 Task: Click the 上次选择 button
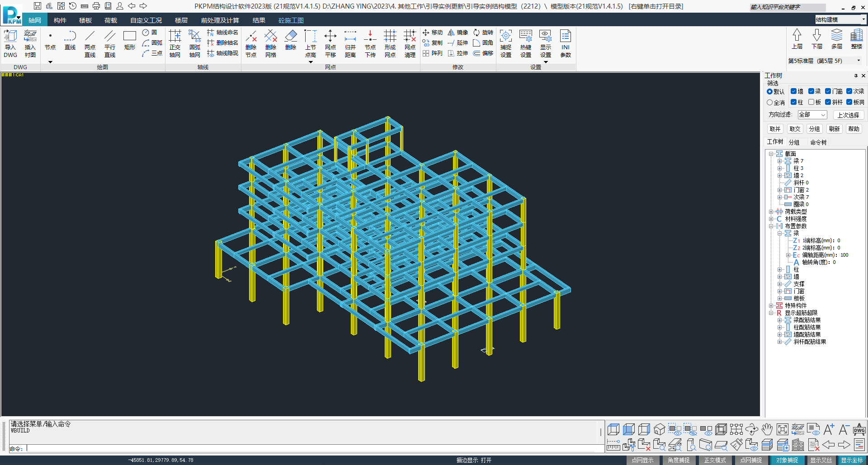click(848, 115)
